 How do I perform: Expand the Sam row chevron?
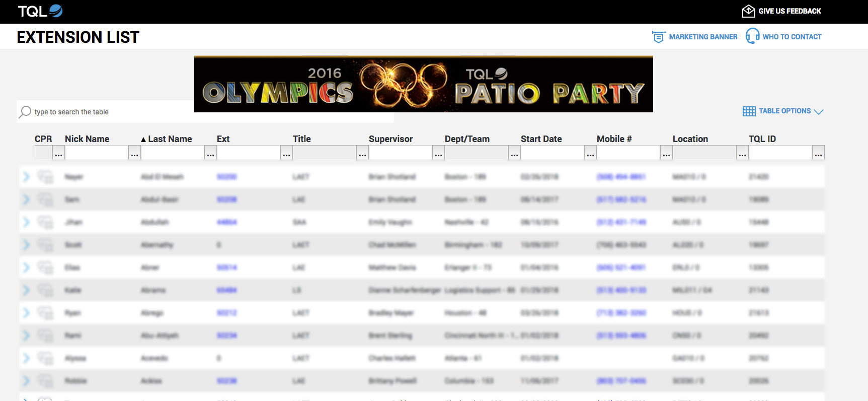pyautogui.click(x=27, y=199)
